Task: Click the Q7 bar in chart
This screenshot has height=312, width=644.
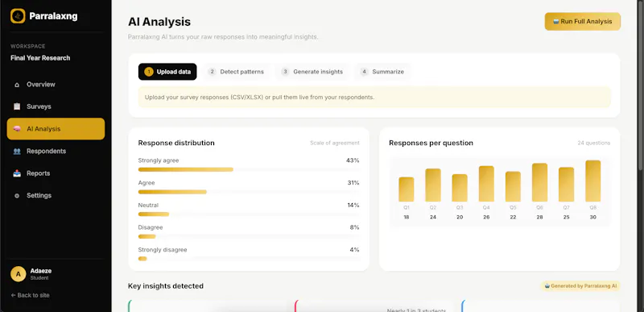Action: click(567, 184)
